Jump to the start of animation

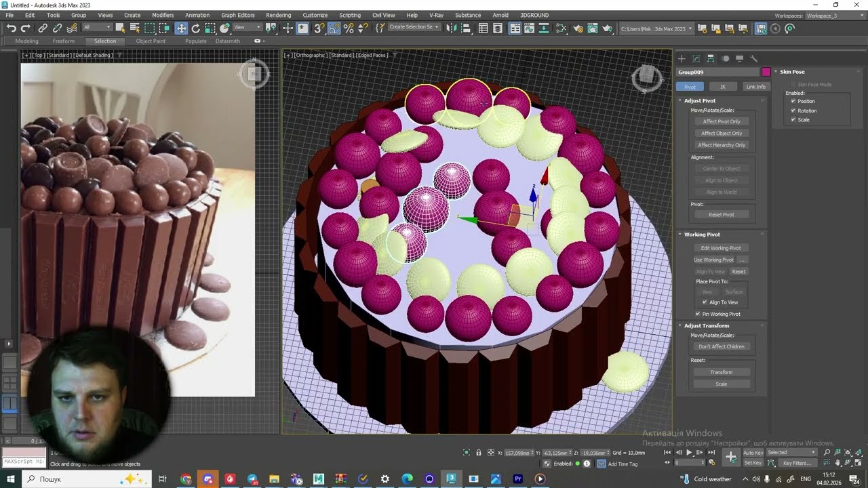[x=667, y=452]
